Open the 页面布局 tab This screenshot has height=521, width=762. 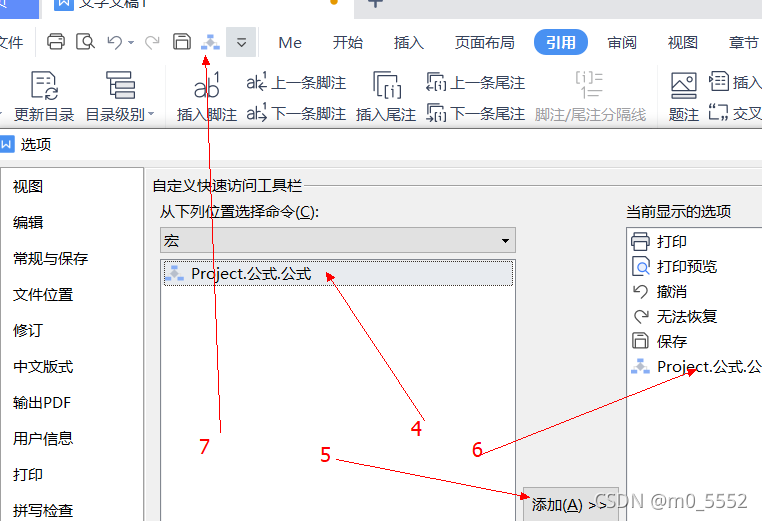[485, 43]
